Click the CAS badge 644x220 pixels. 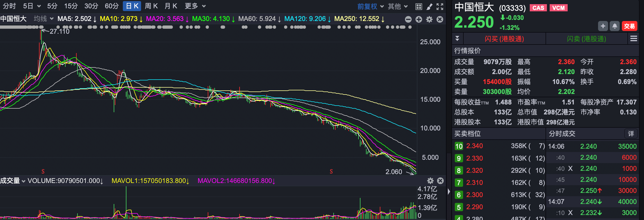pyautogui.click(x=538, y=8)
